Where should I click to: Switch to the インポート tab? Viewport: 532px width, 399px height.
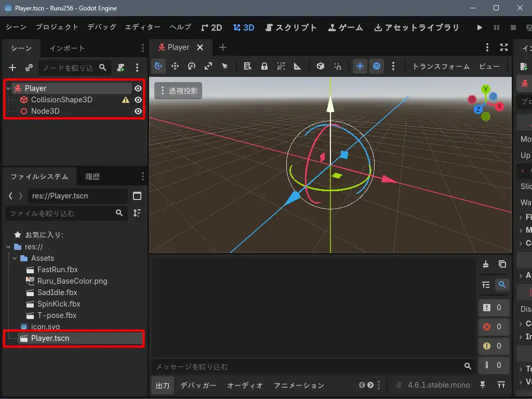click(67, 48)
